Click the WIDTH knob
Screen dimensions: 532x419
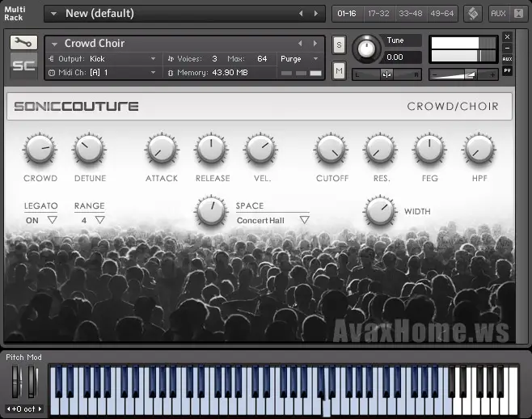click(x=380, y=211)
